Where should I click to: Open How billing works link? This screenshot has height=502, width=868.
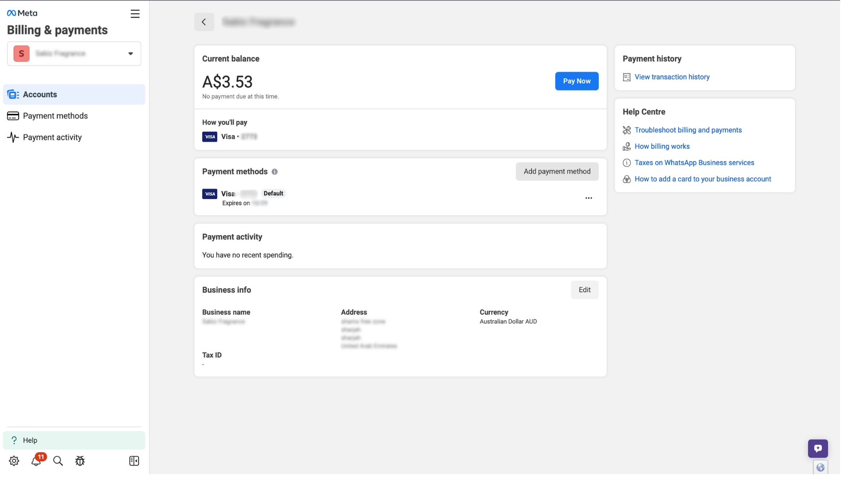[662, 146]
